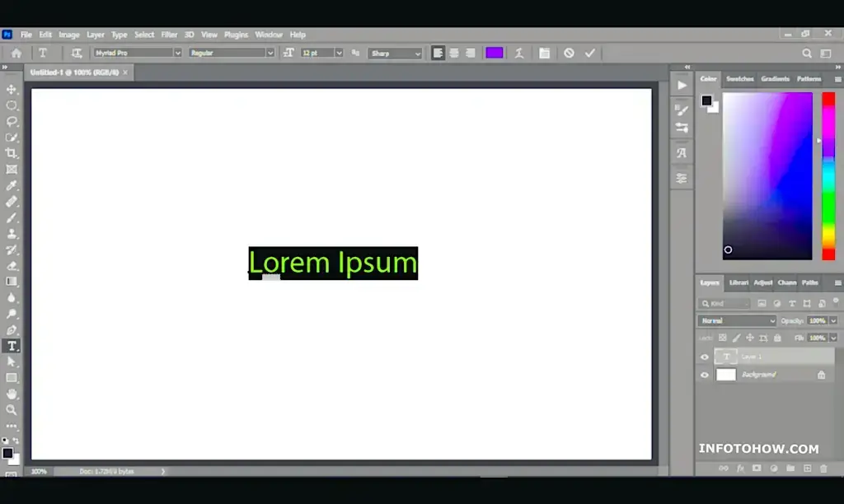Toggle lock transparent pixels

(x=722, y=338)
